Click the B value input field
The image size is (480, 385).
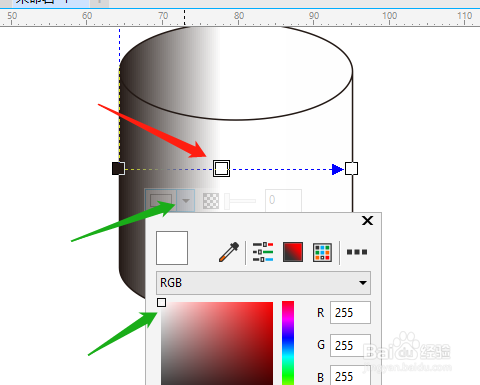[x=350, y=376]
